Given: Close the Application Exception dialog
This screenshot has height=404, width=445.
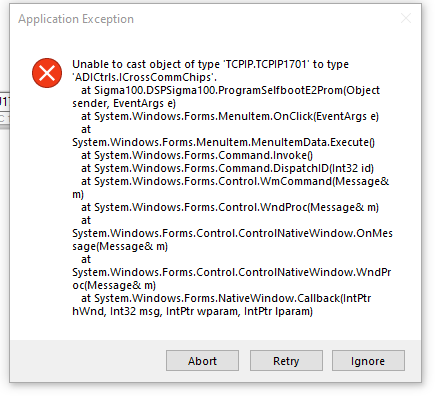Looking at the screenshot, I should tap(406, 18).
